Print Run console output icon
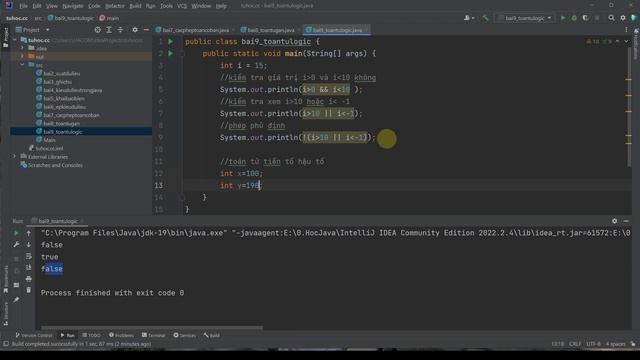The width and height of the screenshot is (640, 360). [29, 279]
